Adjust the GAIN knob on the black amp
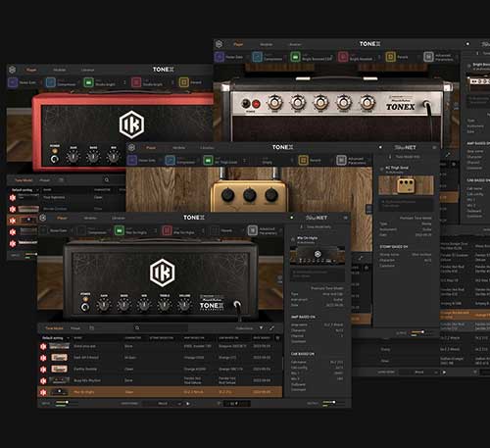 pyautogui.click(x=104, y=306)
